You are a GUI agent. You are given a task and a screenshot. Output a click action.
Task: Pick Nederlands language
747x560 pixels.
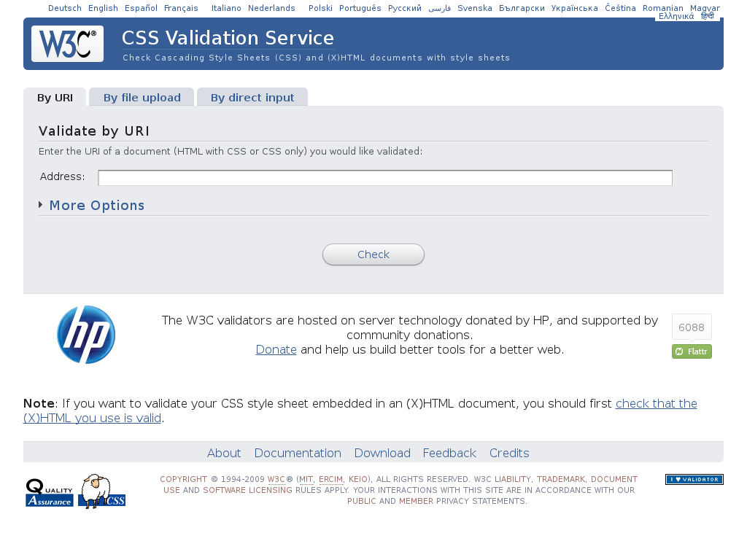pyautogui.click(x=271, y=8)
